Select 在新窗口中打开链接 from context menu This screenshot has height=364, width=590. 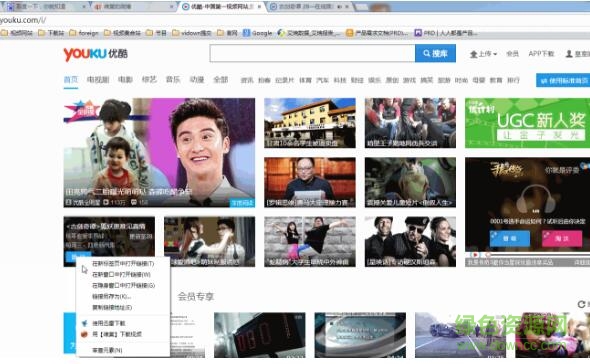(123, 275)
